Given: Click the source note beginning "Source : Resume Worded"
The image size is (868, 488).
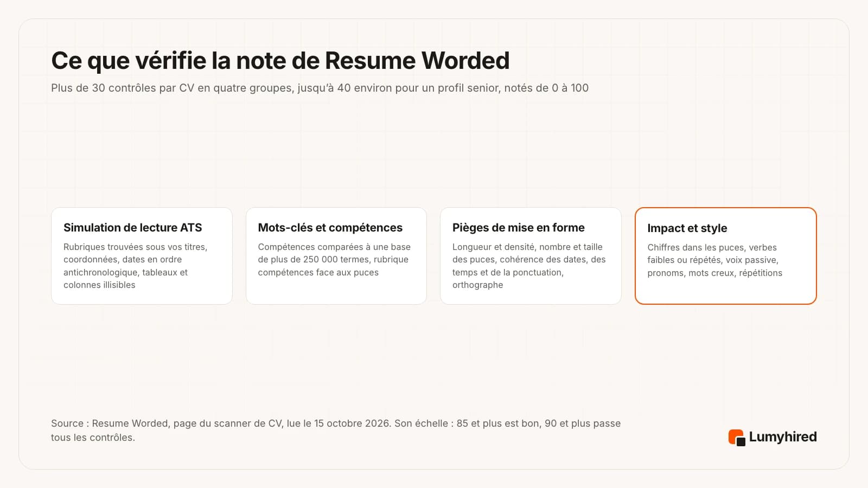Looking at the screenshot, I should (x=336, y=431).
